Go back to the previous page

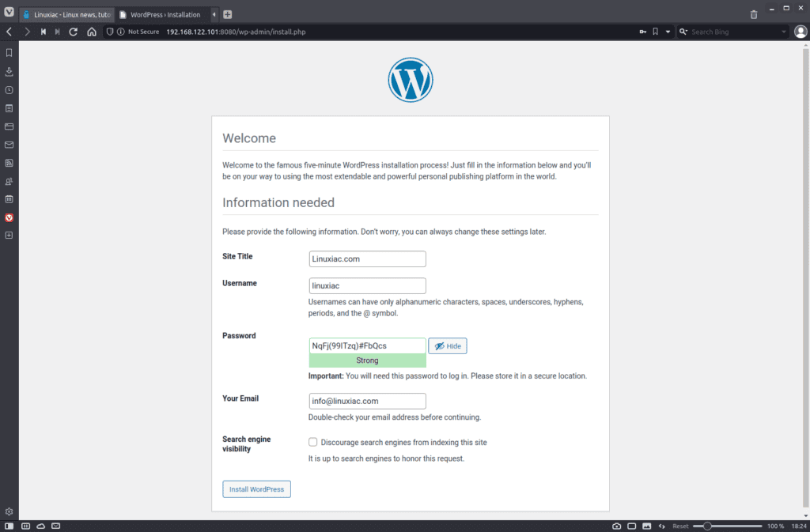point(9,32)
